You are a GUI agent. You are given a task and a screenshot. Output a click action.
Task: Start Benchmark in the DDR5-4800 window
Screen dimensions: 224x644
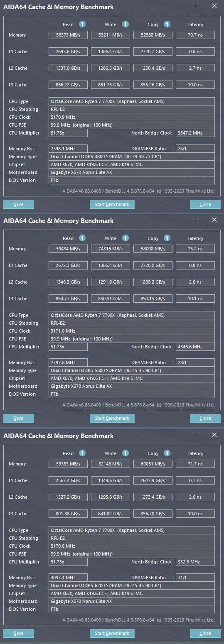(112, 204)
